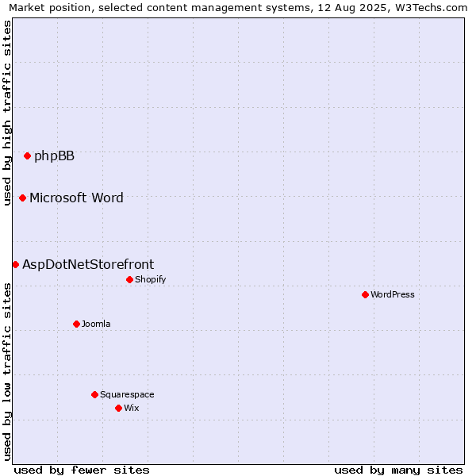This screenshot has height=476, width=476.
Task: Click the Microsoft Word red data point
Action: pos(22,198)
